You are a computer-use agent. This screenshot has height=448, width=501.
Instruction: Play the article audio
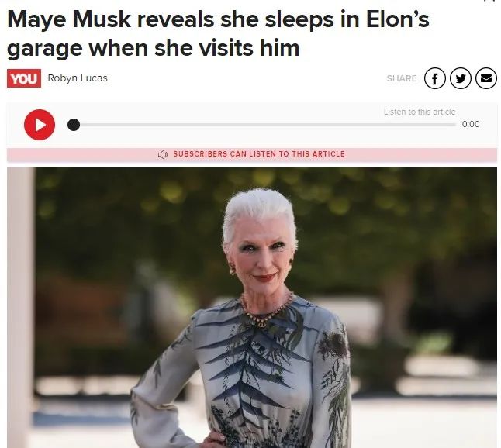tap(40, 125)
